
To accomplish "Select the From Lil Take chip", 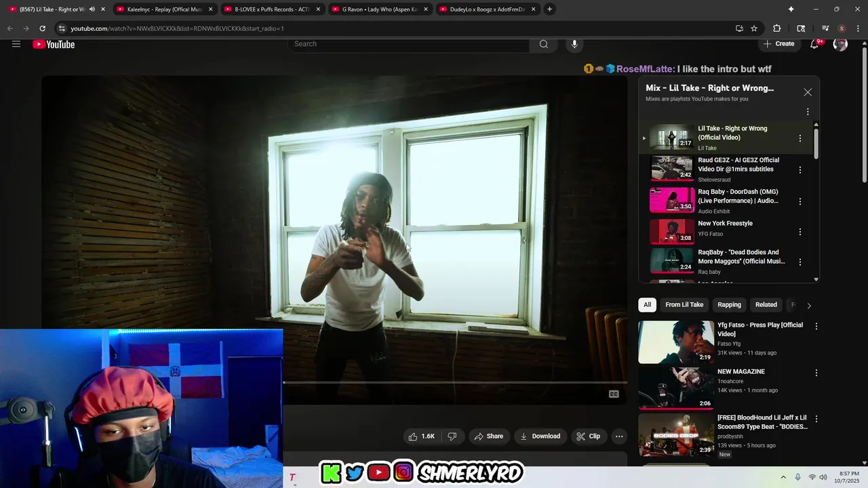I will 684,305.
